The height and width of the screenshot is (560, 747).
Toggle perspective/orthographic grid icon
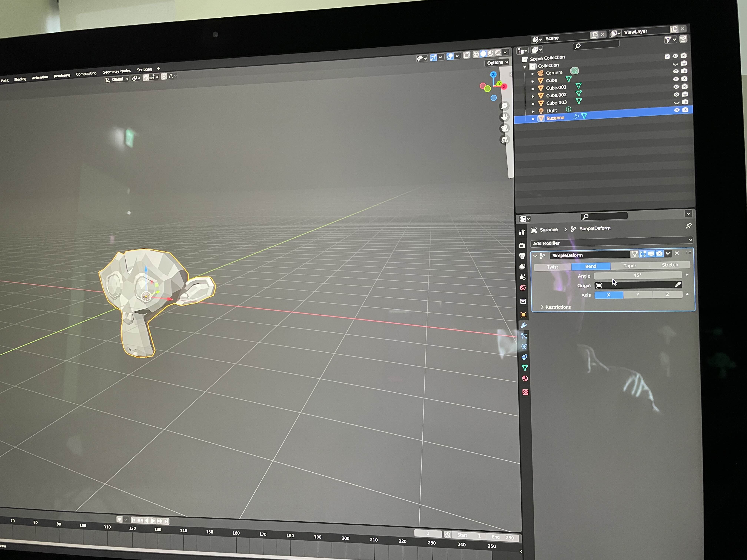click(504, 140)
